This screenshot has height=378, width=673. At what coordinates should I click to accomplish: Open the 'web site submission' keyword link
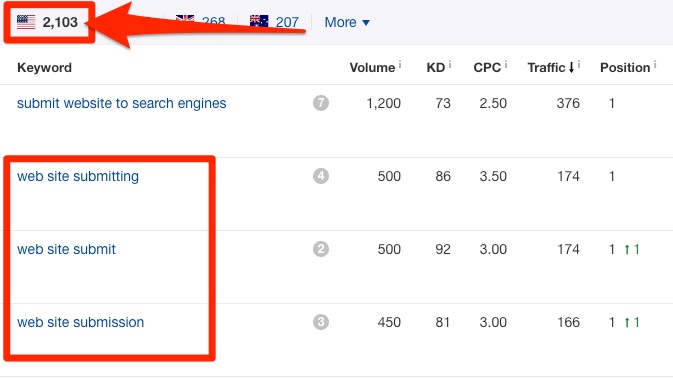tap(80, 322)
